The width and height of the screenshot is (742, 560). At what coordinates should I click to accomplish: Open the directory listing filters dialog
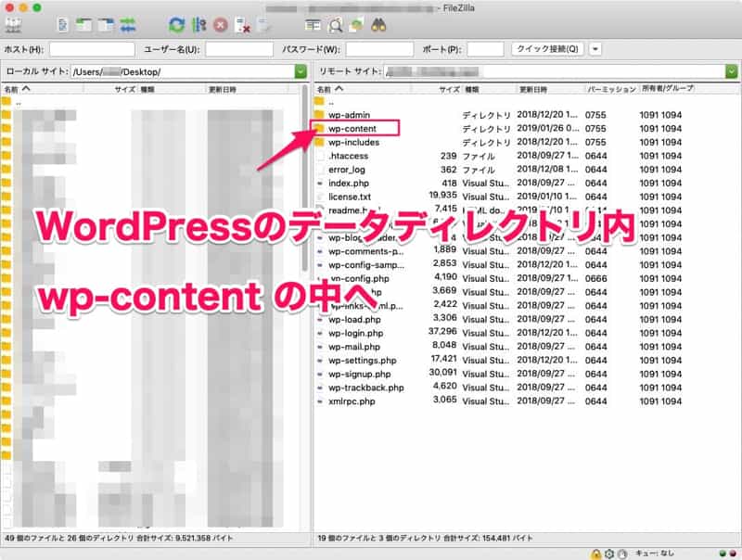pyautogui.click(x=313, y=25)
